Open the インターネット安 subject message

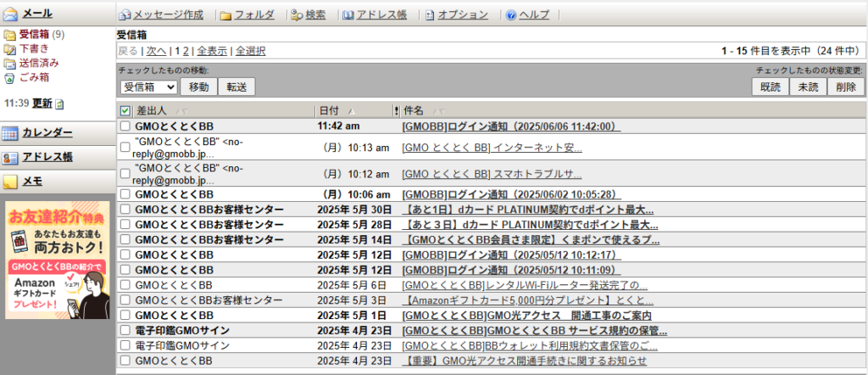click(x=492, y=148)
